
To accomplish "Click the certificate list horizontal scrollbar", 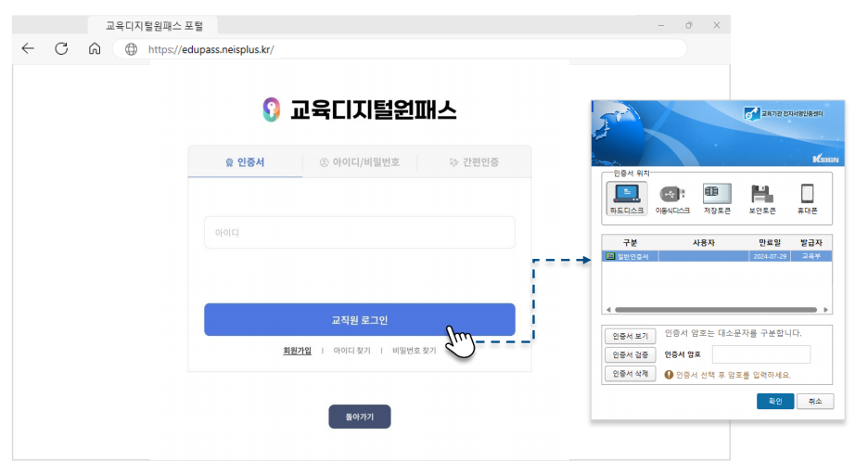I will 716,310.
